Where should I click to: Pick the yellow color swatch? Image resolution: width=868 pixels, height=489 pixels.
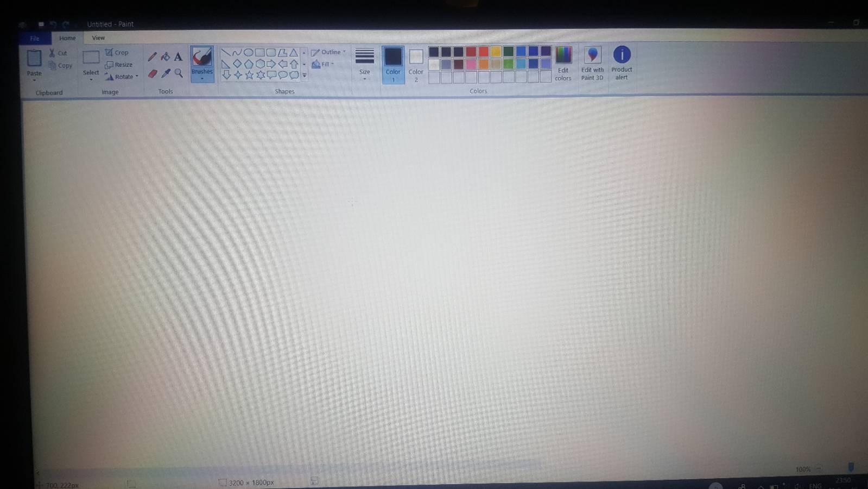click(x=496, y=52)
